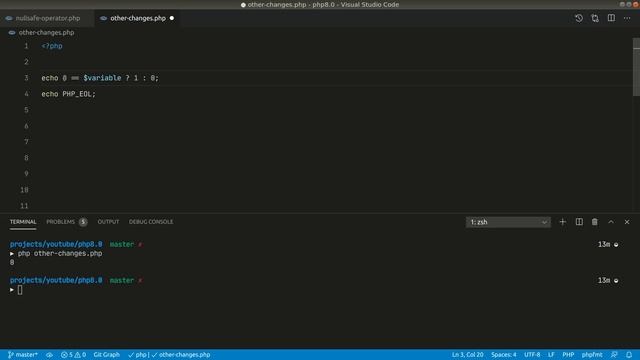
Task: Click the unsaved dot on other-changes.php tab
Action: (172, 18)
